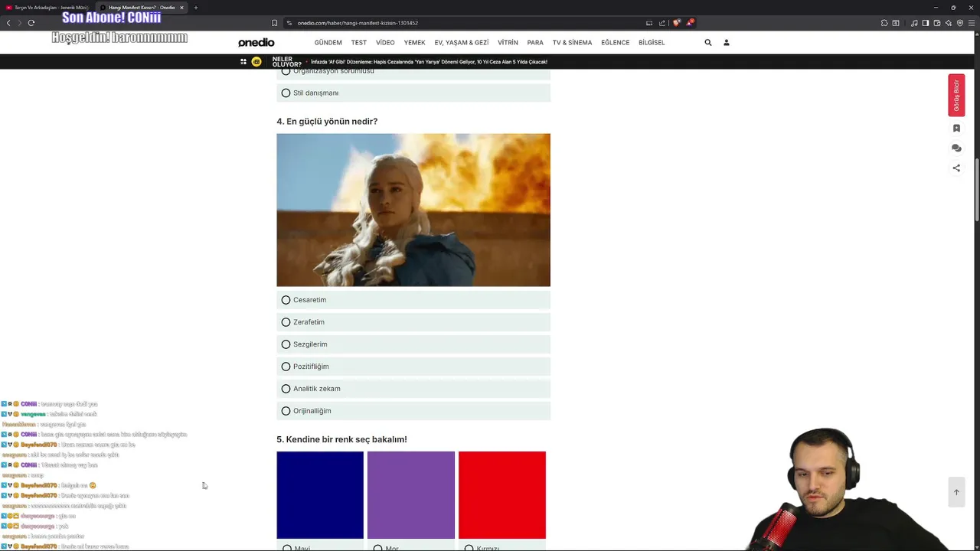The height and width of the screenshot is (551, 980).
Task: Open the Brave Rewards triangle icon
Action: pos(689,23)
